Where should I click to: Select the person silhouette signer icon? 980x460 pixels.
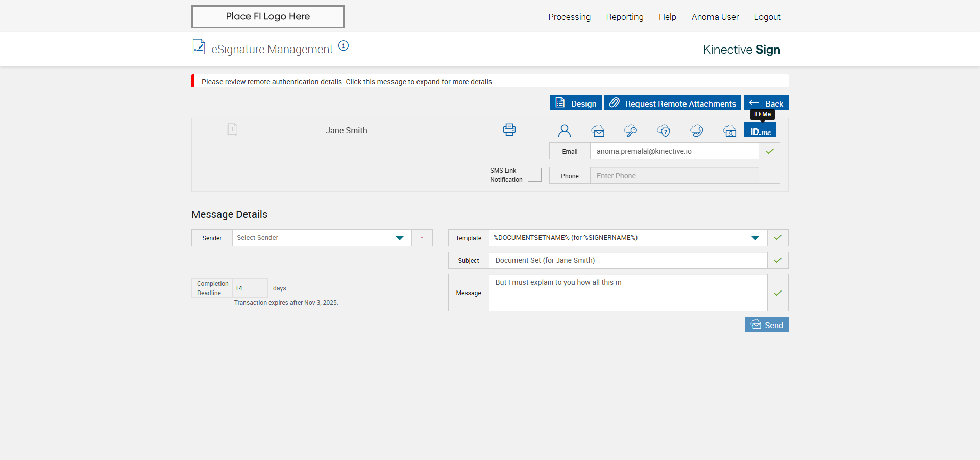click(564, 131)
